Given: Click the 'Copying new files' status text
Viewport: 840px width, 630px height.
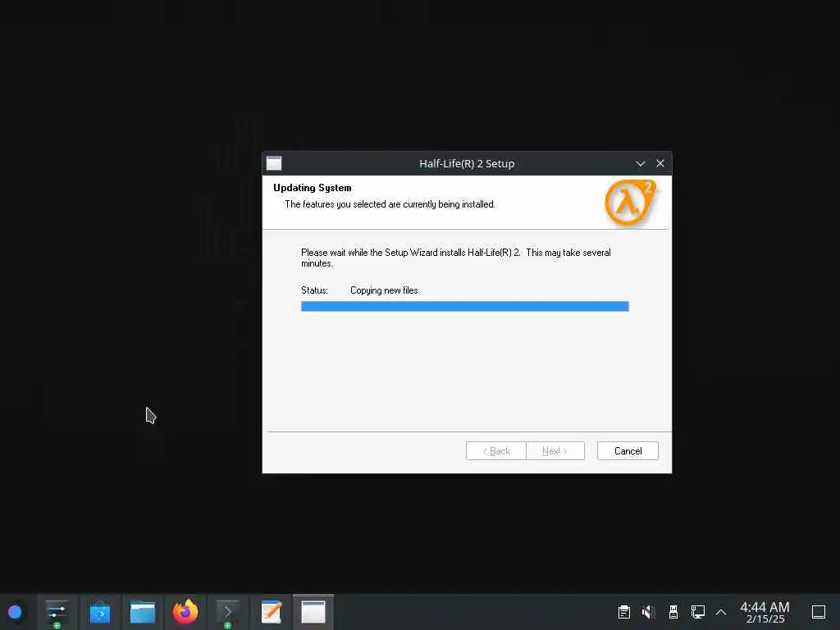Looking at the screenshot, I should pos(384,290).
